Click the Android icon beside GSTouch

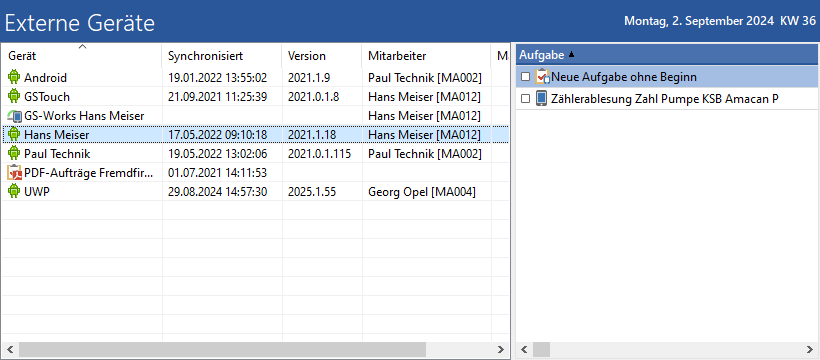14,96
